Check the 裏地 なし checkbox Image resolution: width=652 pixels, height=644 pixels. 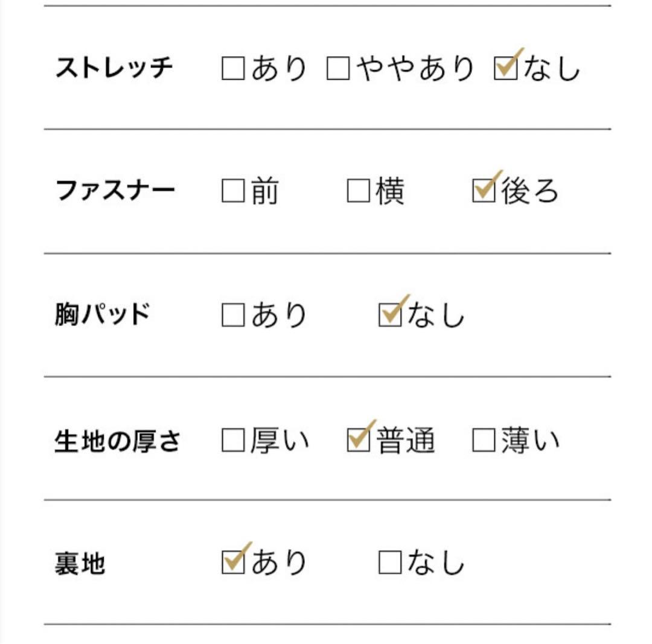pos(390,563)
